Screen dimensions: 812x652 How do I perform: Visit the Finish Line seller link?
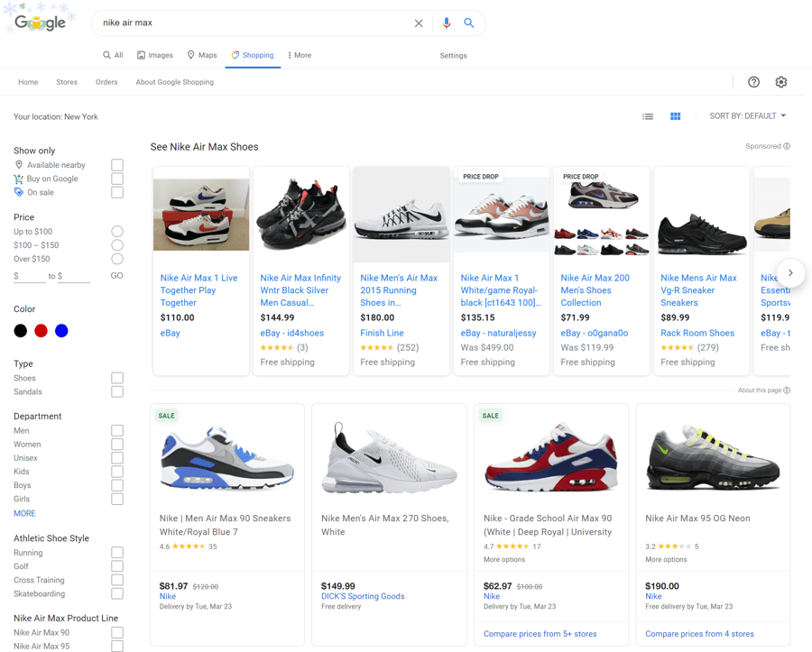pos(382,334)
